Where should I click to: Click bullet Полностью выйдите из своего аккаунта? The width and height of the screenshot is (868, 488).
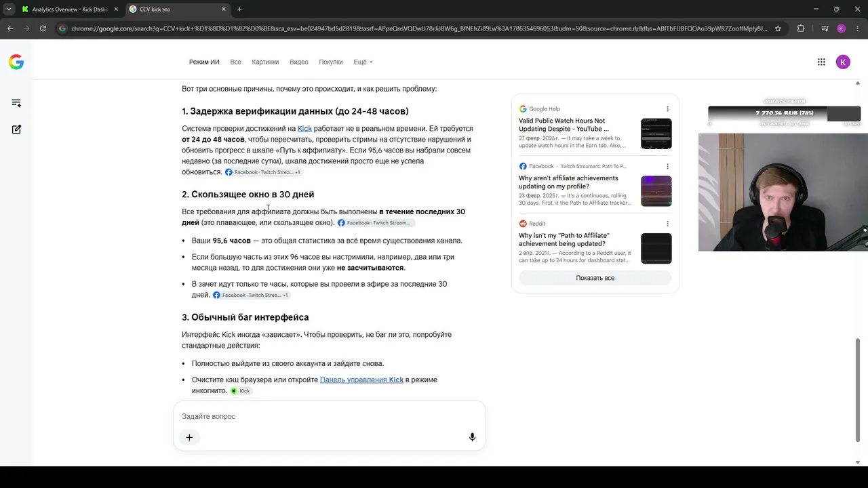(288, 363)
